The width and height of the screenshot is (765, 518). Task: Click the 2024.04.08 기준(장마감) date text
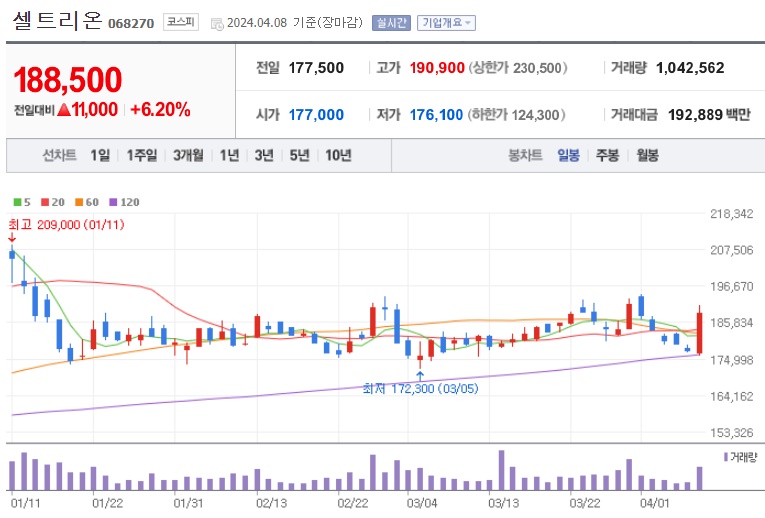[295, 23]
